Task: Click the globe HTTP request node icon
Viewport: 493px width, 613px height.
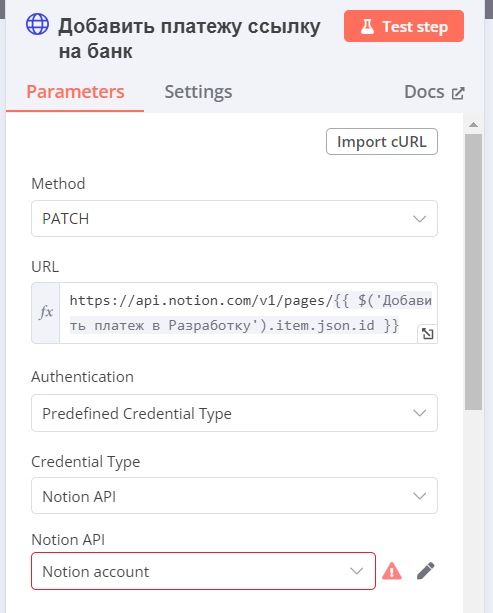Action: tap(38, 24)
